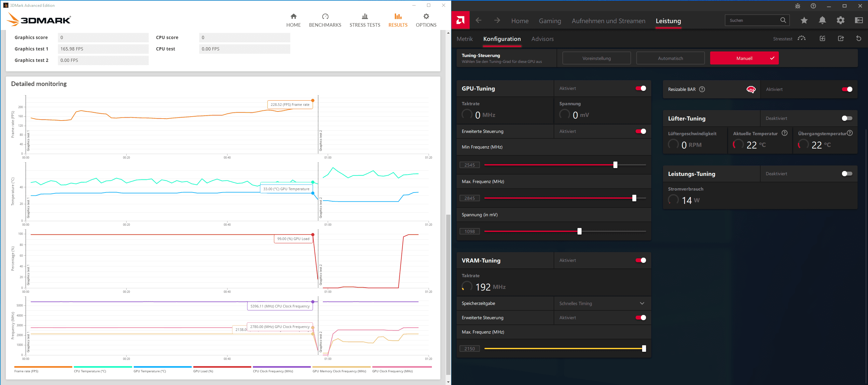Open AMD notifications bell icon
The height and width of the screenshot is (385, 868).
(x=822, y=21)
